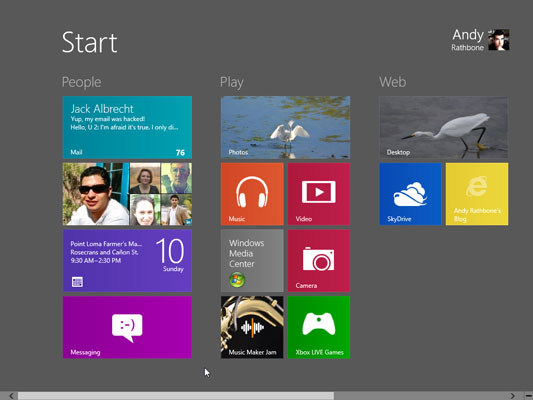
Task: Open Music Maker Jam tile
Action: pos(252,327)
